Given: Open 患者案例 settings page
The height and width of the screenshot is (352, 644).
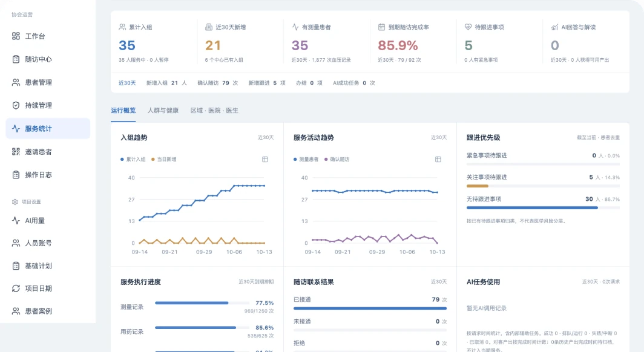Looking at the screenshot, I should click(x=48, y=311).
